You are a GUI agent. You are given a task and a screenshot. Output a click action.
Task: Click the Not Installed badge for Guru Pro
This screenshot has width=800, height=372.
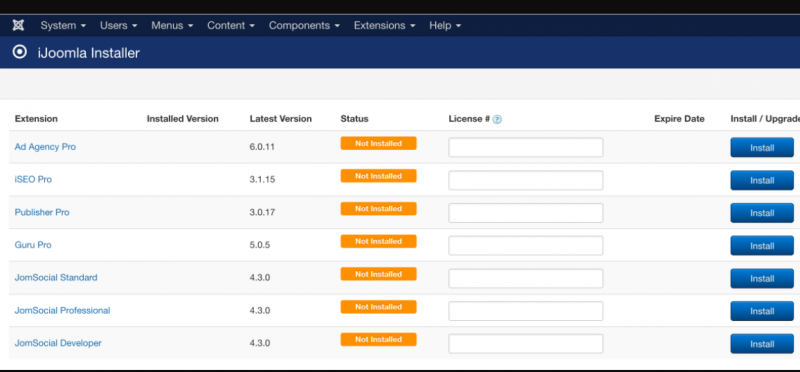[379, 241]
